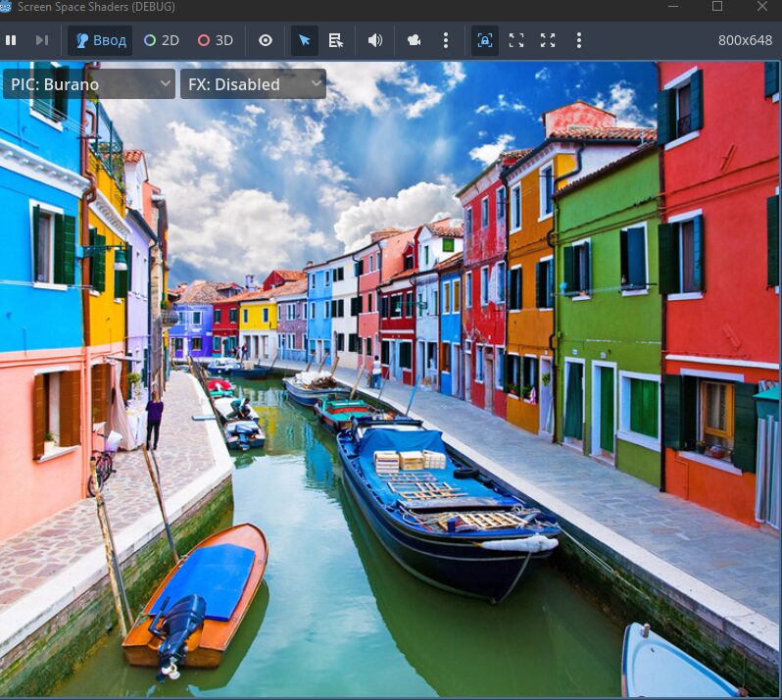Switch to 3D selection mode
This screenshot has width=782, height=700.
(216, 40)
